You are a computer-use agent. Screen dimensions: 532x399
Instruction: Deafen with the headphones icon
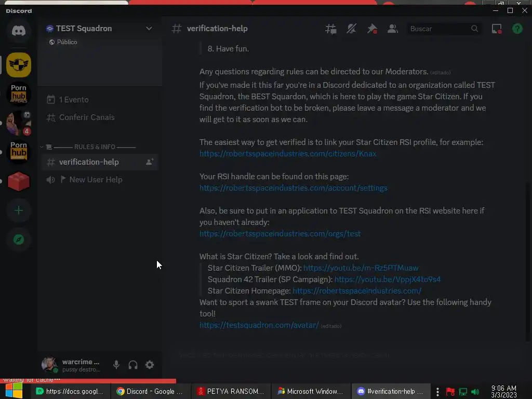tap(133, 365)
